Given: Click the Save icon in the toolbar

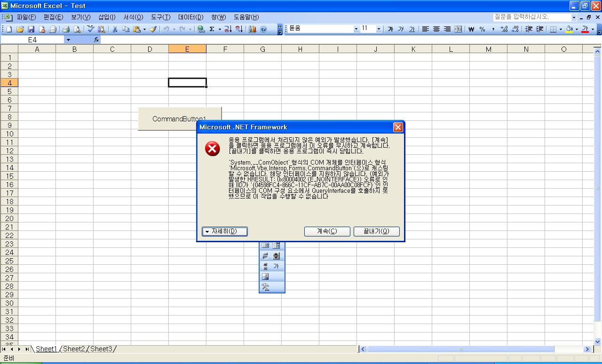Looking at the screenshot, I should [31, 29].
